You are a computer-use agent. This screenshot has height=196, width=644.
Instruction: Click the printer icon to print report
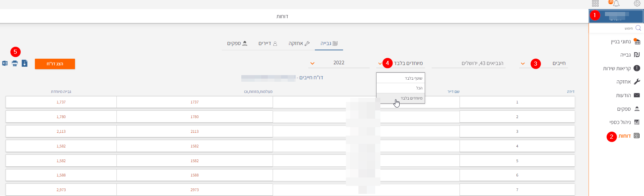coord(15,63)
